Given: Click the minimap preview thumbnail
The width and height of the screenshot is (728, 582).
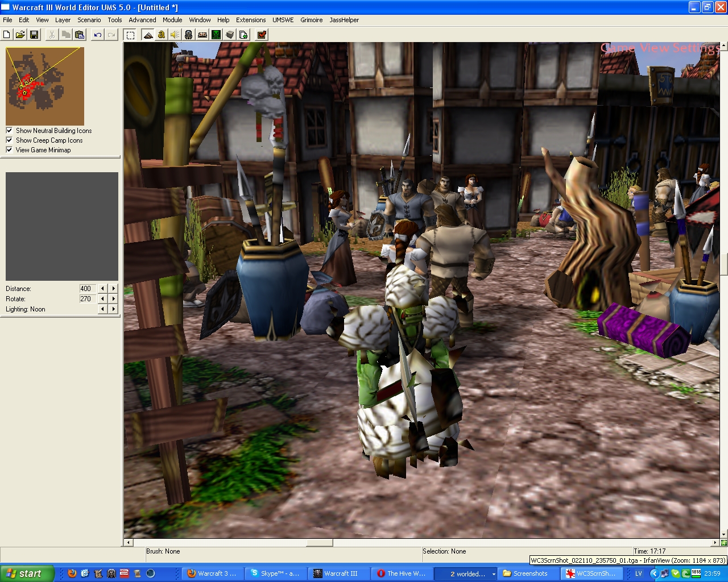Looking at the screenshot, I should [45, 86].
